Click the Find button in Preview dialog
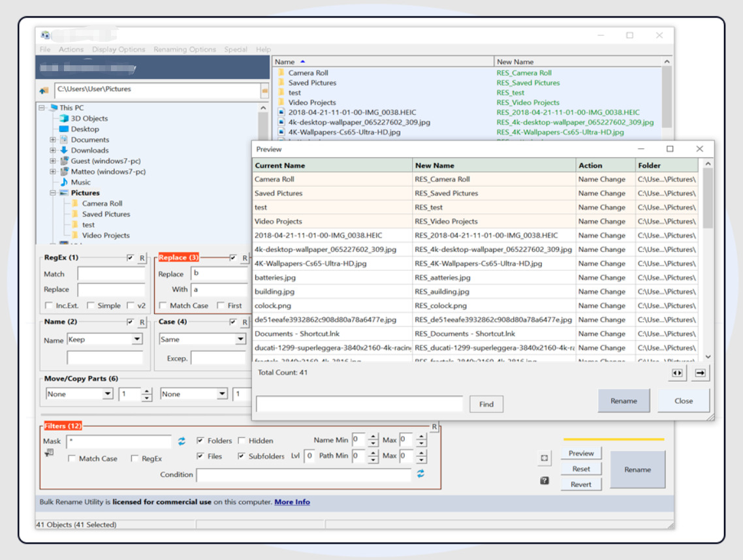Image resolution: width=743 pixels, height=560 pixels. coord(486,404)
